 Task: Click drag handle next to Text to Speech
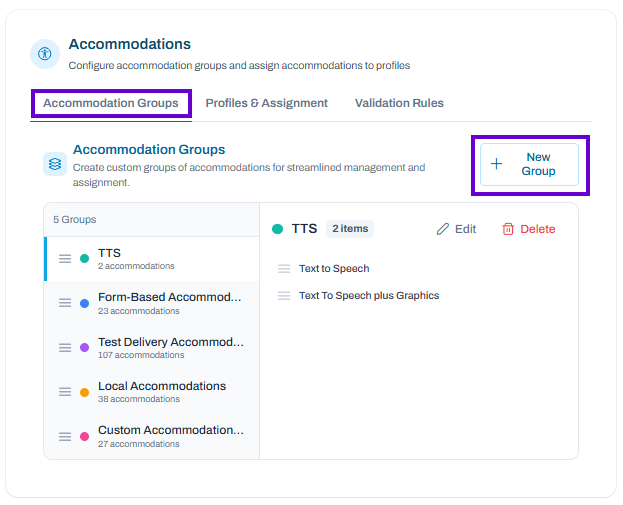pos(284,269)
